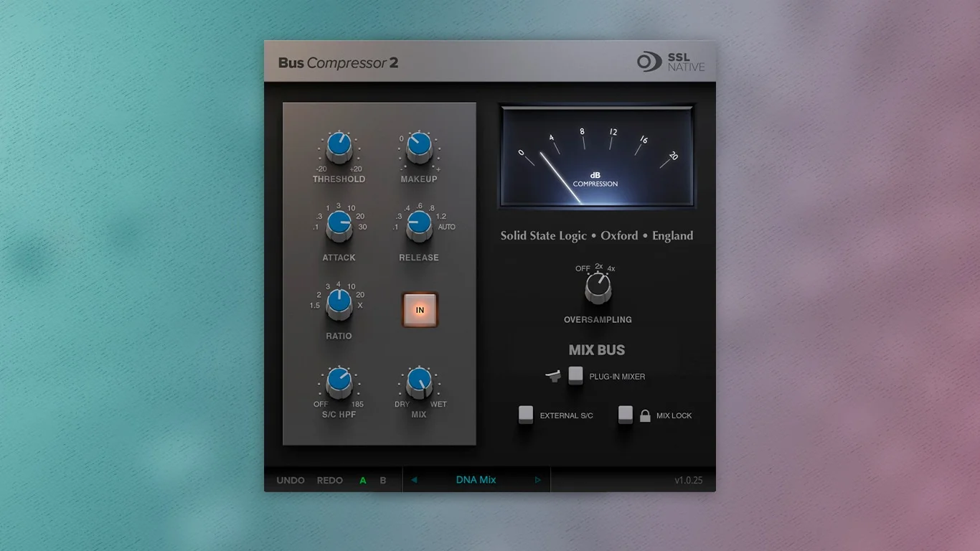Image resolution: width=980 pixels, height=551 pixels.
Task: Set the Oversampling knob
Action: [596, 287]
